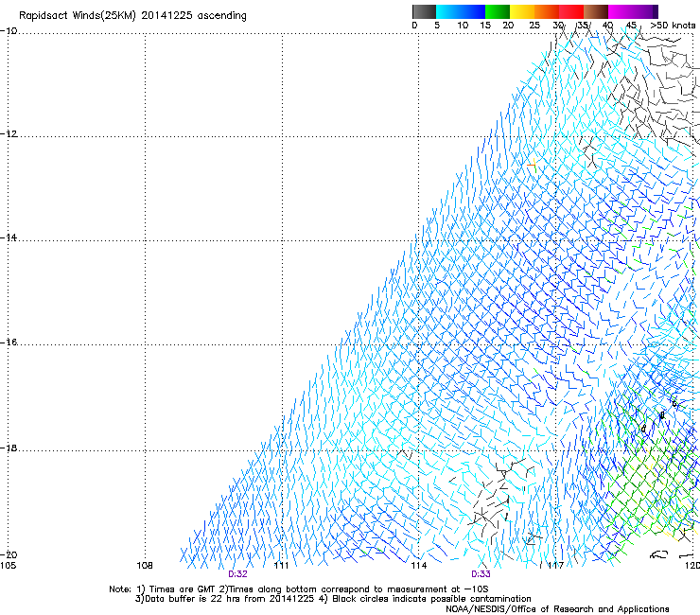Click the "-16" latitude axis label

click(x=9, y=343)
